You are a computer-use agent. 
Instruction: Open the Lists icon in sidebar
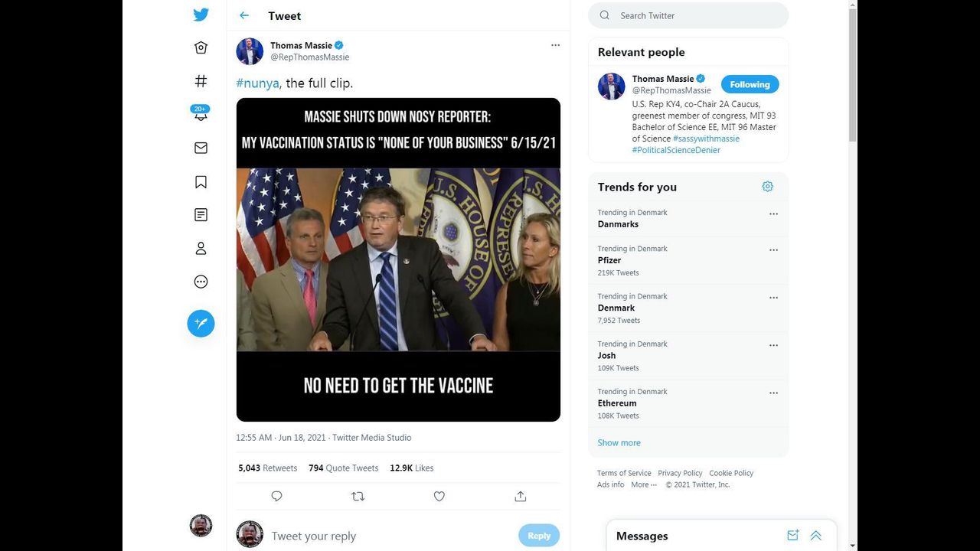(x=201, y=215)
